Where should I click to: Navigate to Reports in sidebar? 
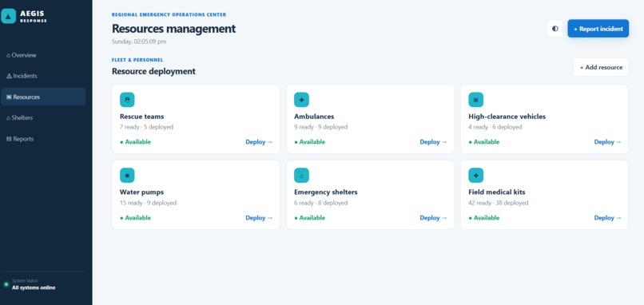click(x=43, y=139)
